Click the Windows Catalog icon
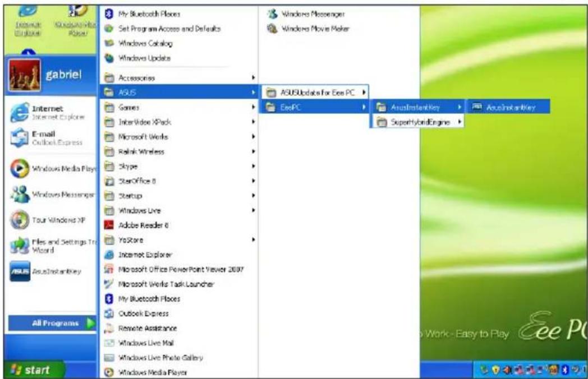Screen dimensions: 588x379 click(109, 43)
